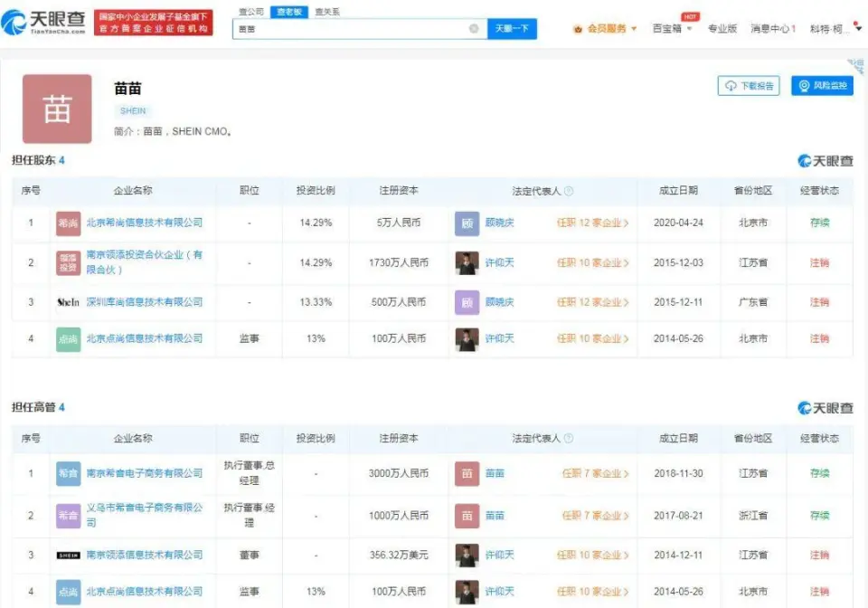
Task: Click the 风险监控 button
Action: pos(822,86)
